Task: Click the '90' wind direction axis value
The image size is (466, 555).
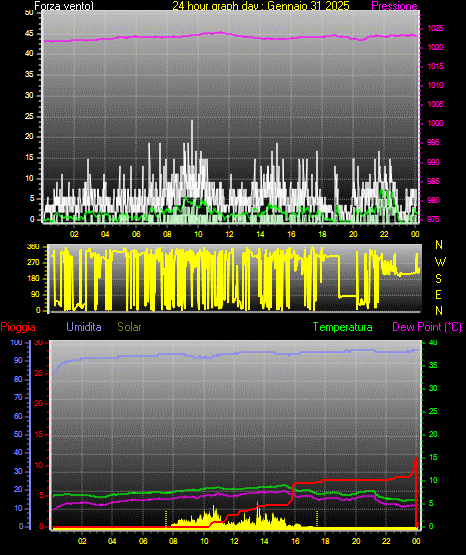Action: tap(35, 294)
